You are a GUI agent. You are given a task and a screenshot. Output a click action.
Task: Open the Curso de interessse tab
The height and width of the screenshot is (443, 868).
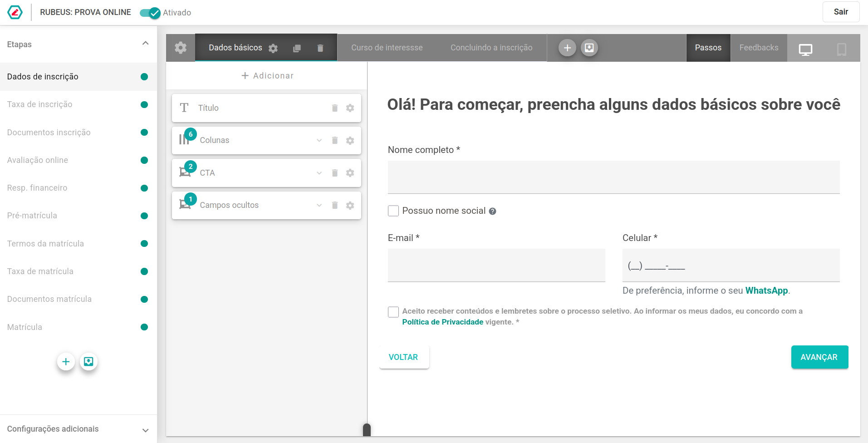click(387, 48)
